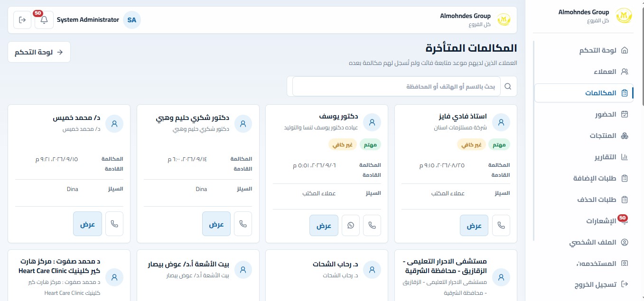Click شركة مستلزمات اسنان subtitle
The height and width of the screenshot is (301, 644).
tap(460, 128)
